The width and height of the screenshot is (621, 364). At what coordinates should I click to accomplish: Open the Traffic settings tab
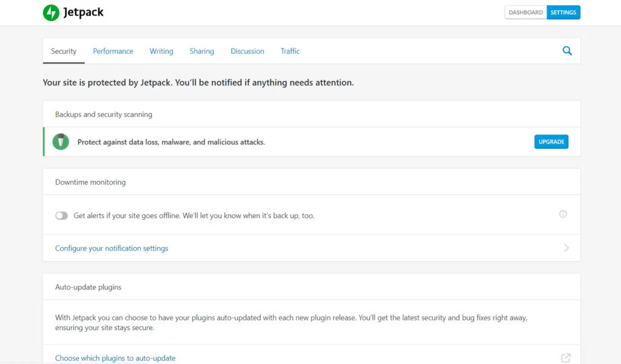(290, 51)
